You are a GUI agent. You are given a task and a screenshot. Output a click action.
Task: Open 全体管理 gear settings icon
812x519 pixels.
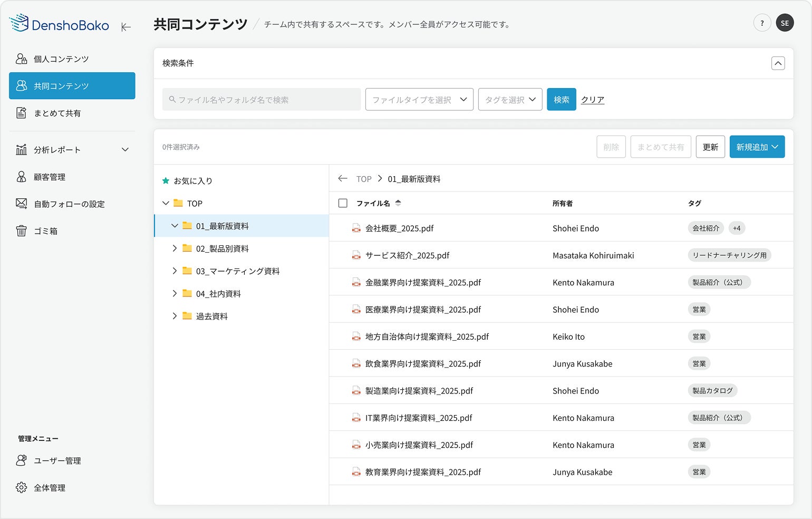click(22, 488)
